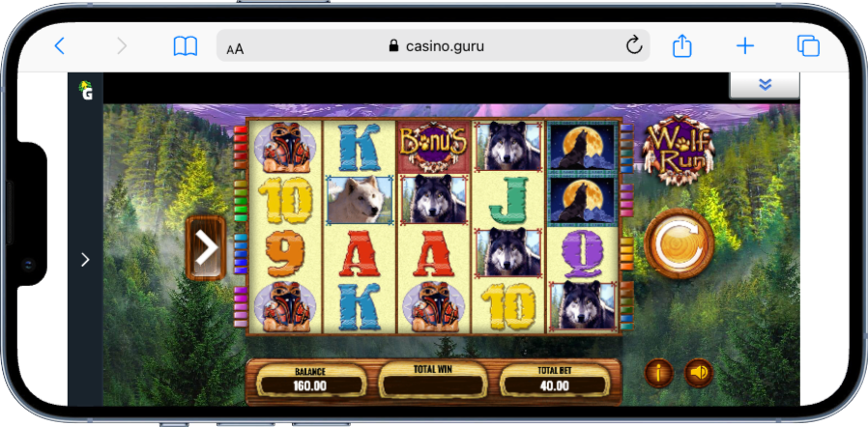Open the AA reader text settings
Viewport: 868px width, 427px height.
(x=235, y=49)
